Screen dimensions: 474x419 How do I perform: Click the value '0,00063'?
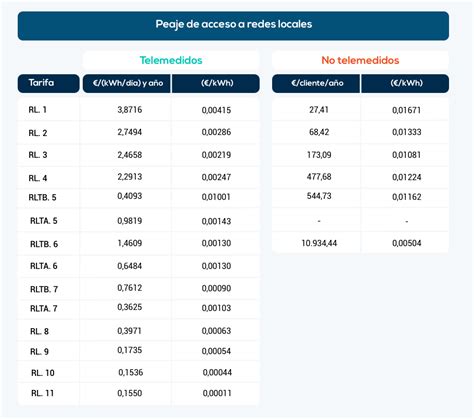click(216, 331)
